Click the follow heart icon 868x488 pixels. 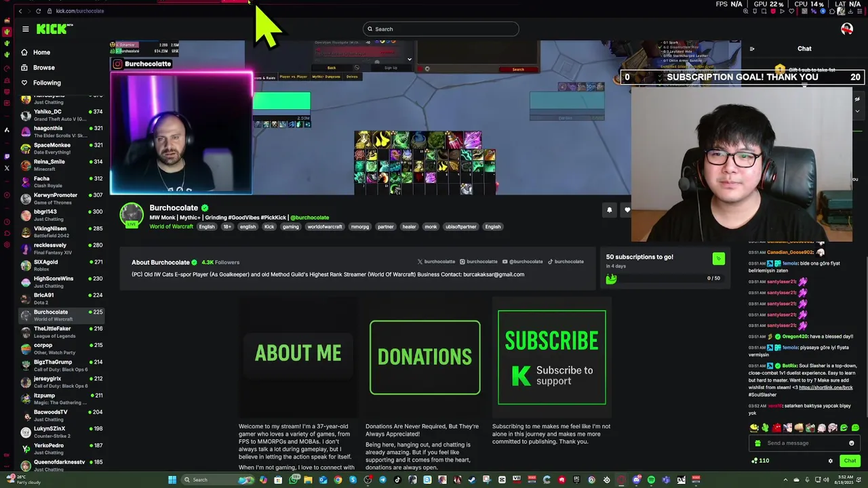pos(627,210)
